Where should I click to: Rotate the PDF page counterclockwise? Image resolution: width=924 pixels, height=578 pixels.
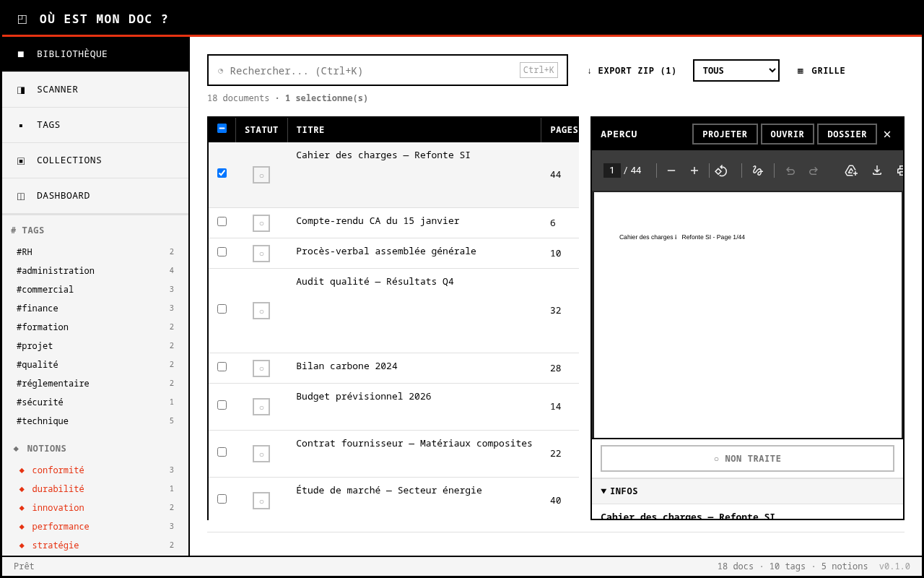(x=721, y=171)
